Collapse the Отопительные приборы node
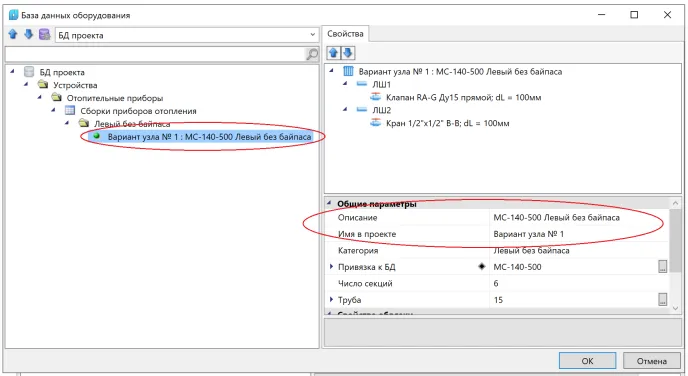Image resolution: width=688 pixels, height=376 pixels. tap(39, 97)
